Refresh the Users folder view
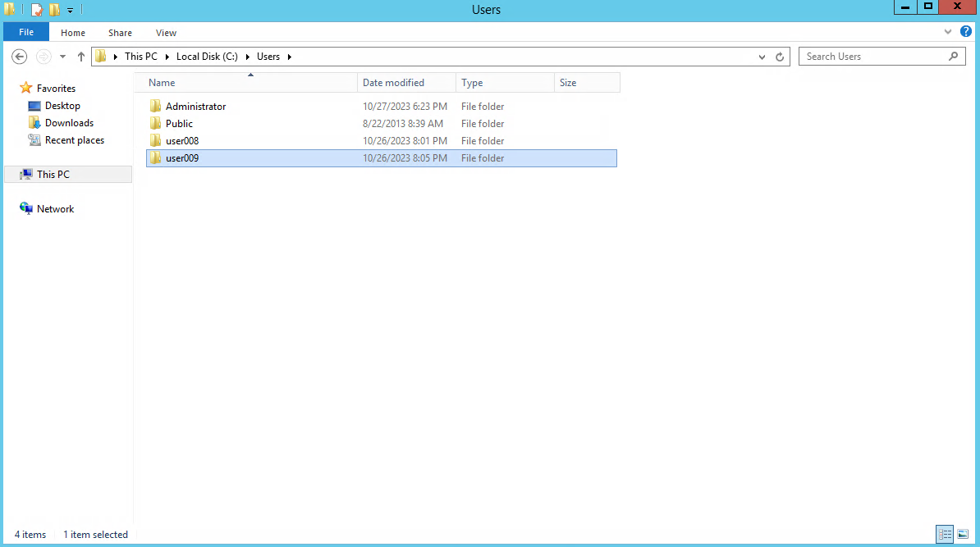 point(780,57)
